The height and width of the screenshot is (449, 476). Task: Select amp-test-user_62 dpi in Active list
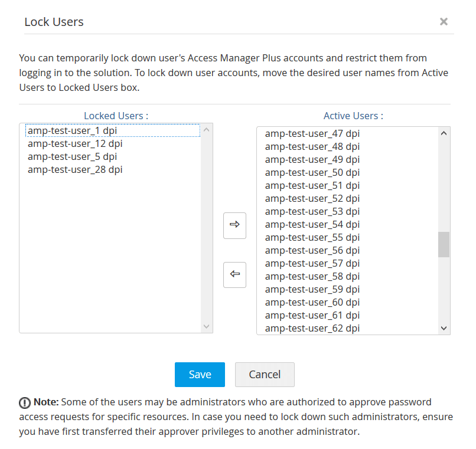(312, 328)
